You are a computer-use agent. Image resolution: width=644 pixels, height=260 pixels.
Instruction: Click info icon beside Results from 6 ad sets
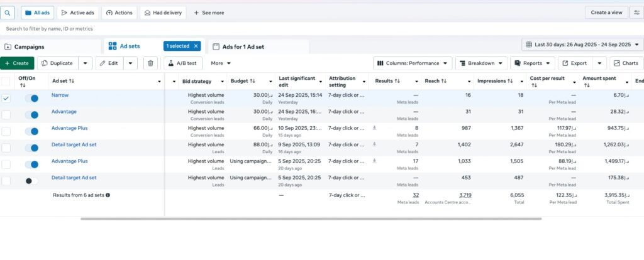[x=108, y=195]
